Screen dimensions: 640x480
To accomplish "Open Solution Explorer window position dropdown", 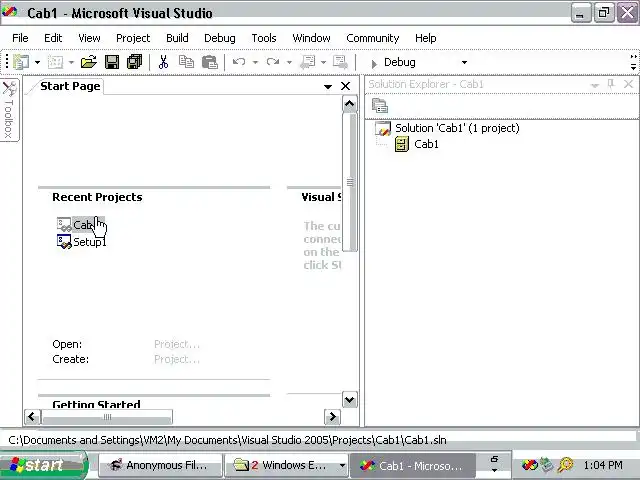I will pos(595,85).
